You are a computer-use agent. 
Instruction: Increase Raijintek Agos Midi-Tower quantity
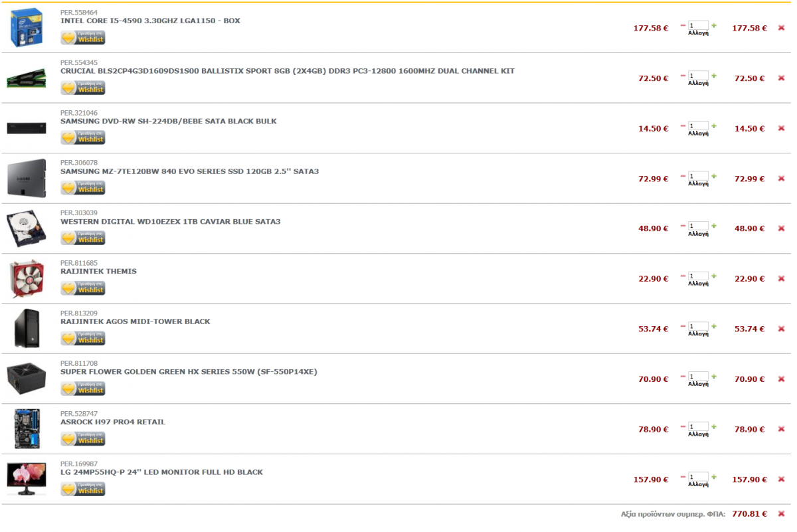pos(714,326)
